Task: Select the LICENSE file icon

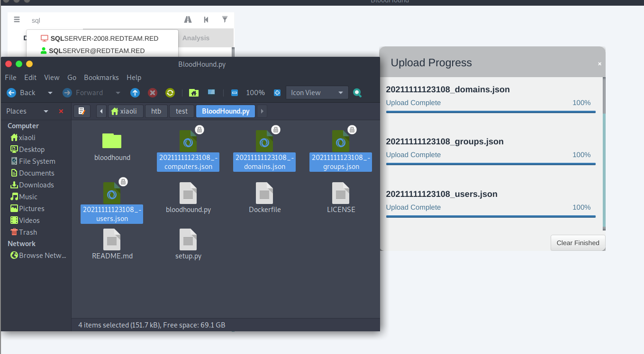Action: [x=341, y=193]
